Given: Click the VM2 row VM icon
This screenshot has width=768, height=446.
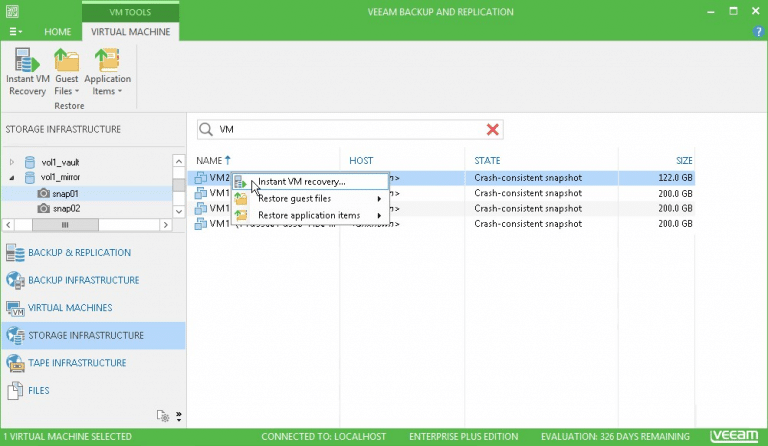Looking at the screenshot, I should pyautogui.click(x=200, y=178).
